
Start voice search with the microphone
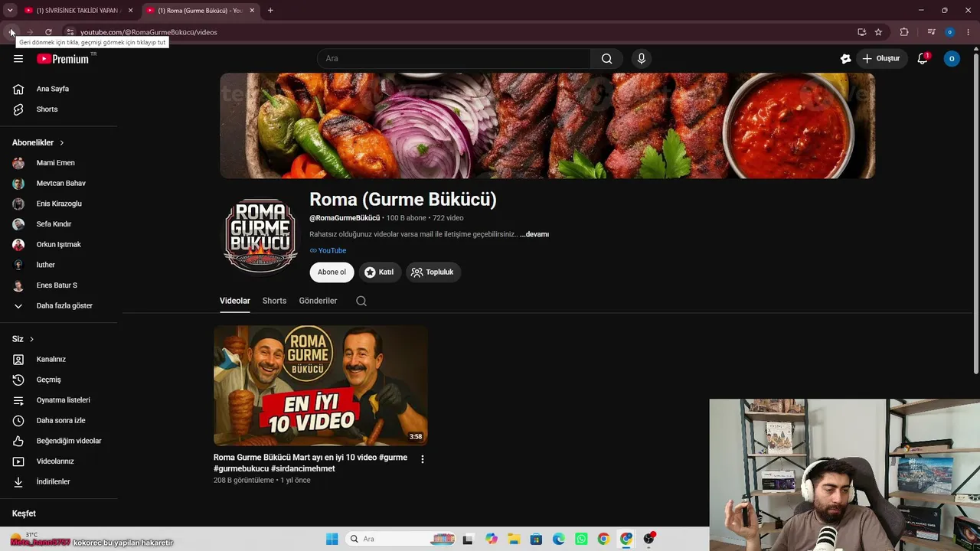642,59
